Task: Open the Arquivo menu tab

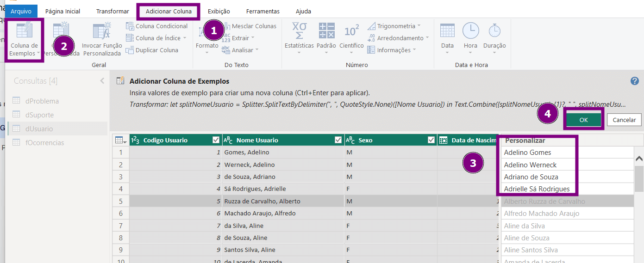Action: (21, 11)
